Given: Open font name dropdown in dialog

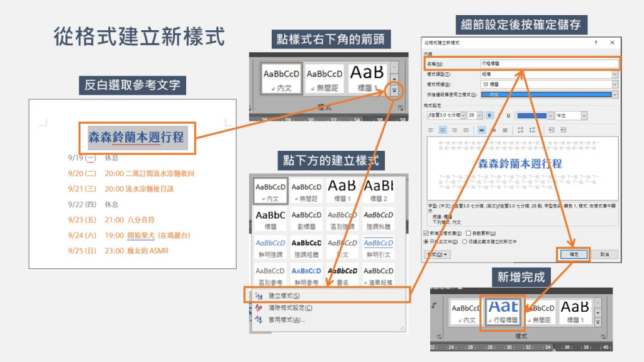Looking at the screenshot, I should coord(463,116).
